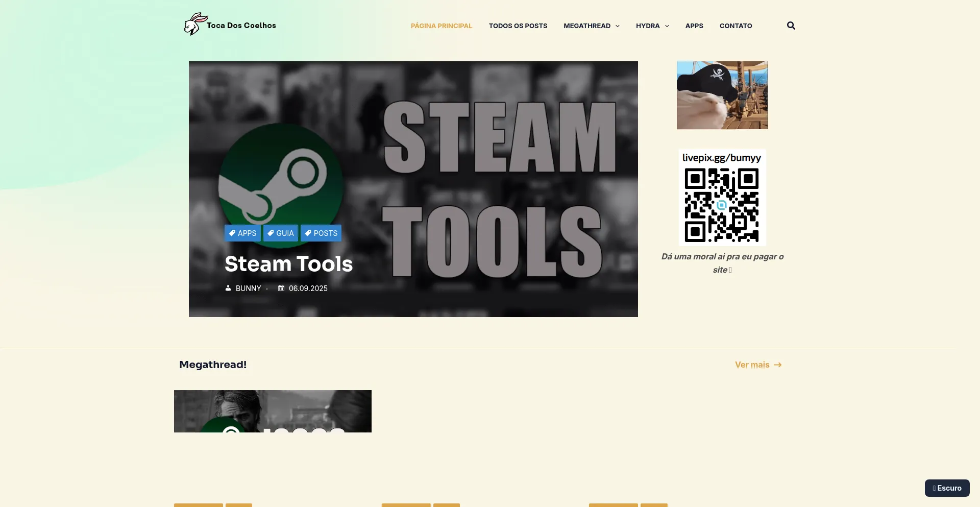
Task: Open first Megathread post thumbnail
Action: point(273,411)
